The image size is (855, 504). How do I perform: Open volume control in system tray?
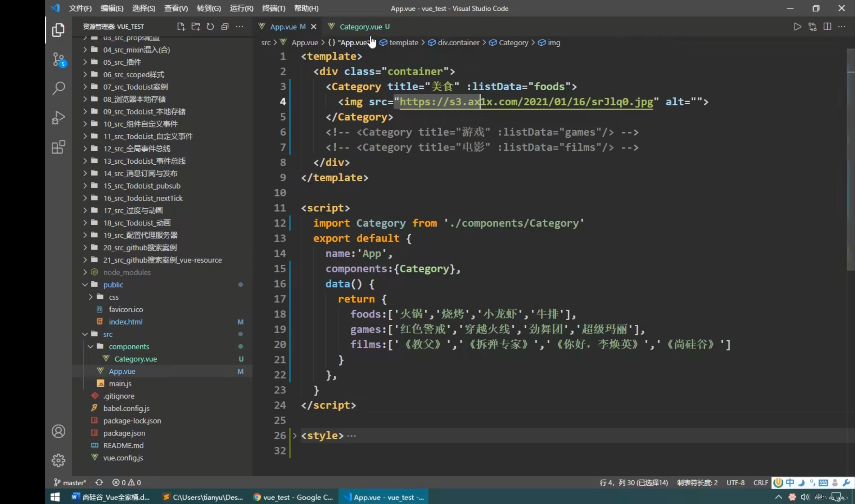click(805, 497)
